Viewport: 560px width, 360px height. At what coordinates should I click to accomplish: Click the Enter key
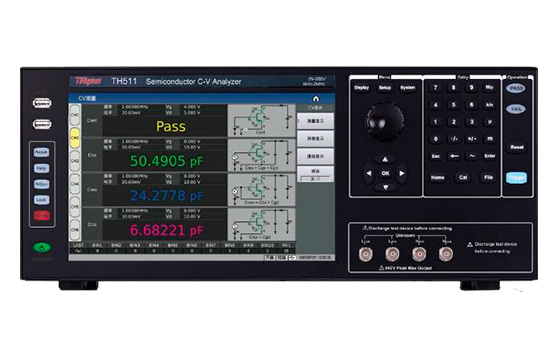[490, 156]
